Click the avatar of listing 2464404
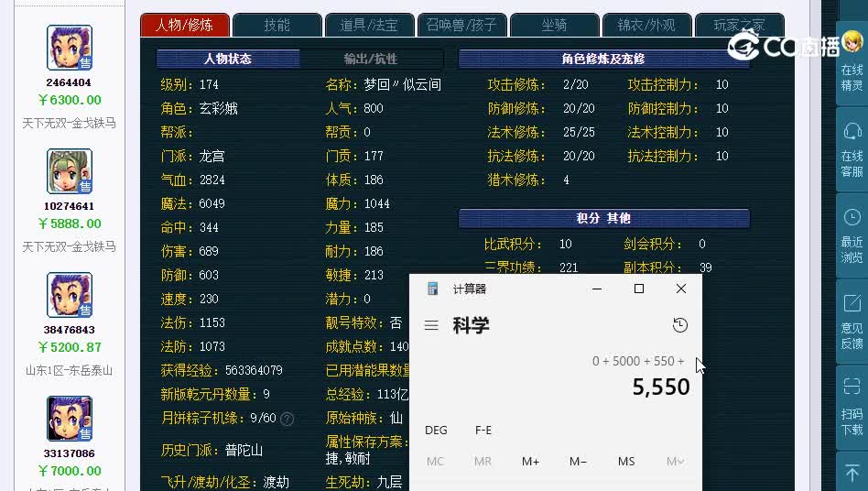The width and height of the screenshot is (868, 491). click(70, 48)
